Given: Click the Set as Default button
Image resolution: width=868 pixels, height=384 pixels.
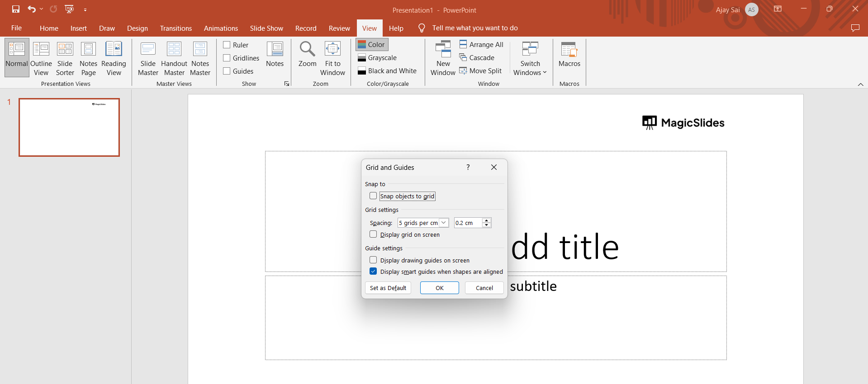Looking at the screenshot, I should (388, 288).
